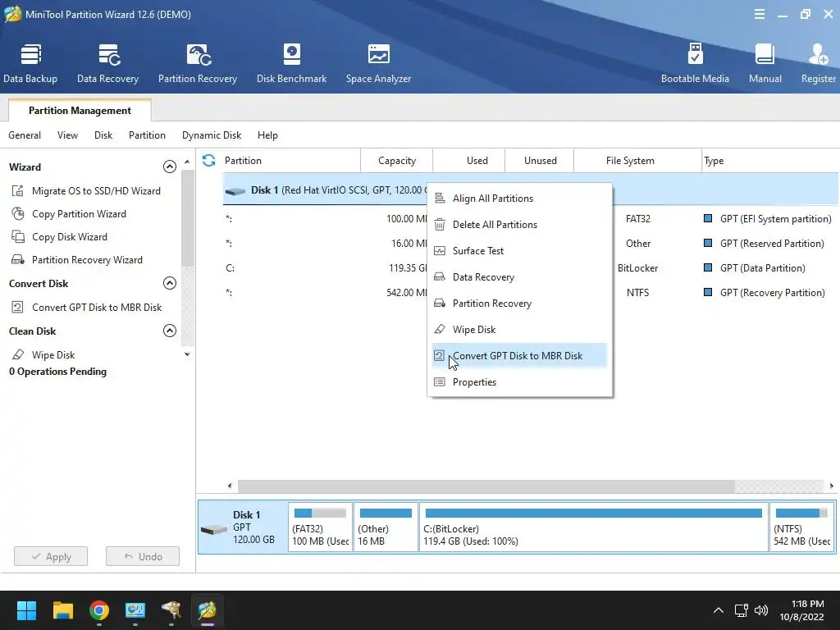Open the Partition menu
The height and width of the screenshot is (630, 840).
coord(147,135)
